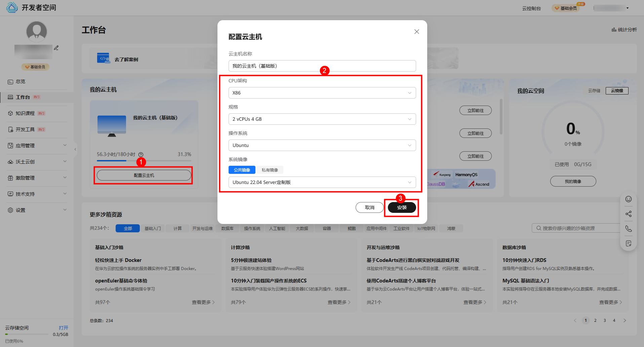Select the 基础入门 sandbox filter
The height and width of the screenshot is (347, 644).
click(x=153, y=228)
